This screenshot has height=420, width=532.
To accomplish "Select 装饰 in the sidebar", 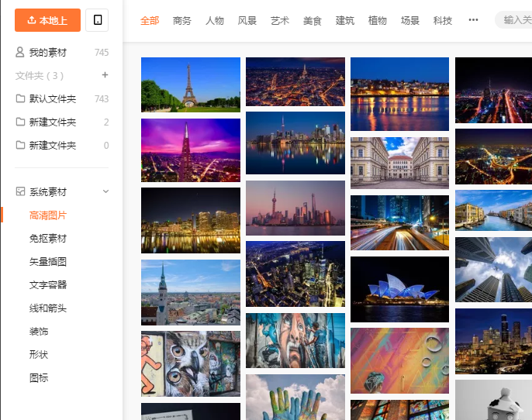I will point(39,331).
